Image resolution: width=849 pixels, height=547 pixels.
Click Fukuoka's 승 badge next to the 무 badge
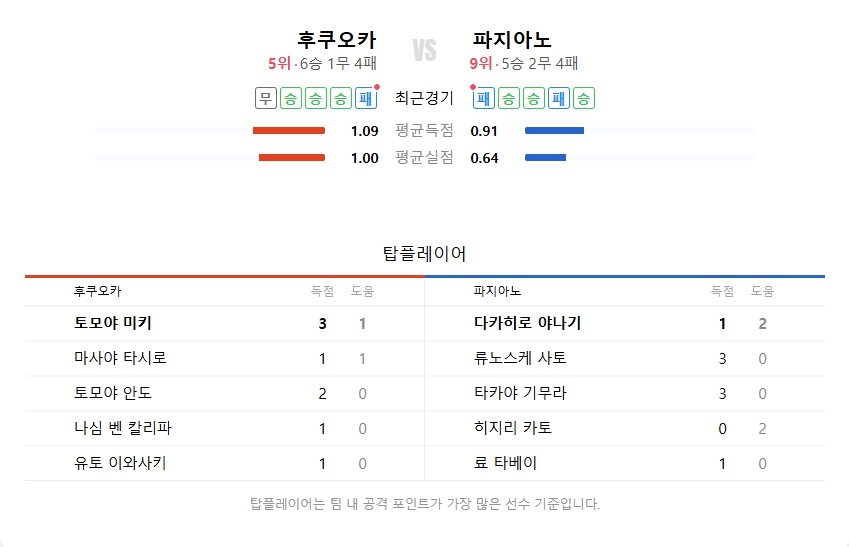click(290, 98)
